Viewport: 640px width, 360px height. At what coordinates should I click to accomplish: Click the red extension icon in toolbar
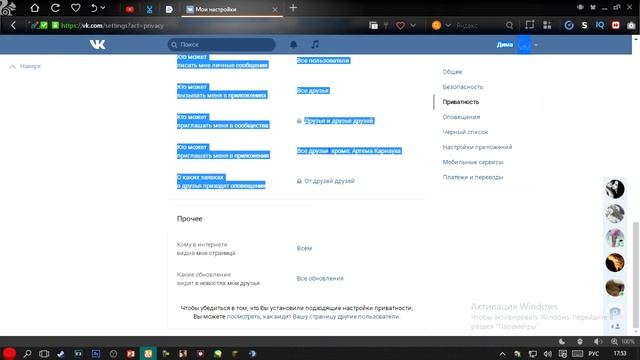[x=616, y=25]
